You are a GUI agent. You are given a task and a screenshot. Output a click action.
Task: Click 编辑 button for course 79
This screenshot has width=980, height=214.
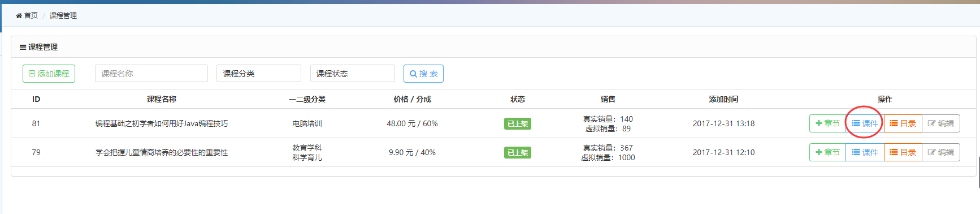(x=941, y=152)
